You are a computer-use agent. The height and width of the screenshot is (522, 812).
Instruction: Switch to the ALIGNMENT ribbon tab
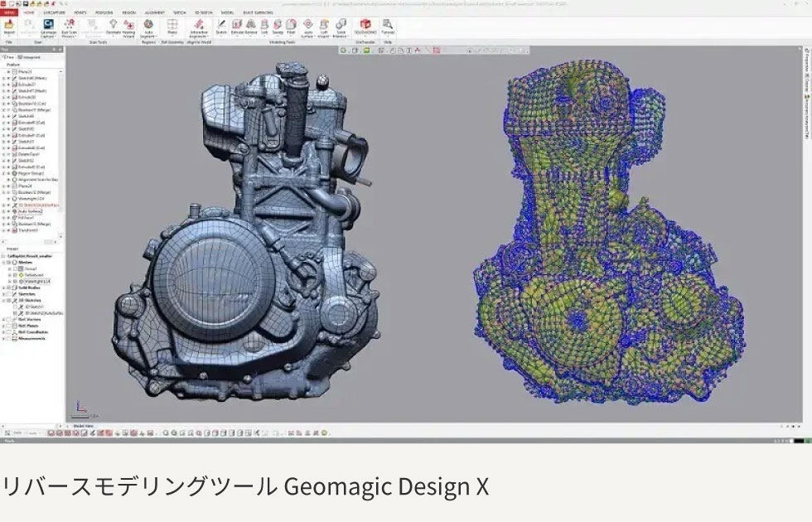(x=155, y=12)
